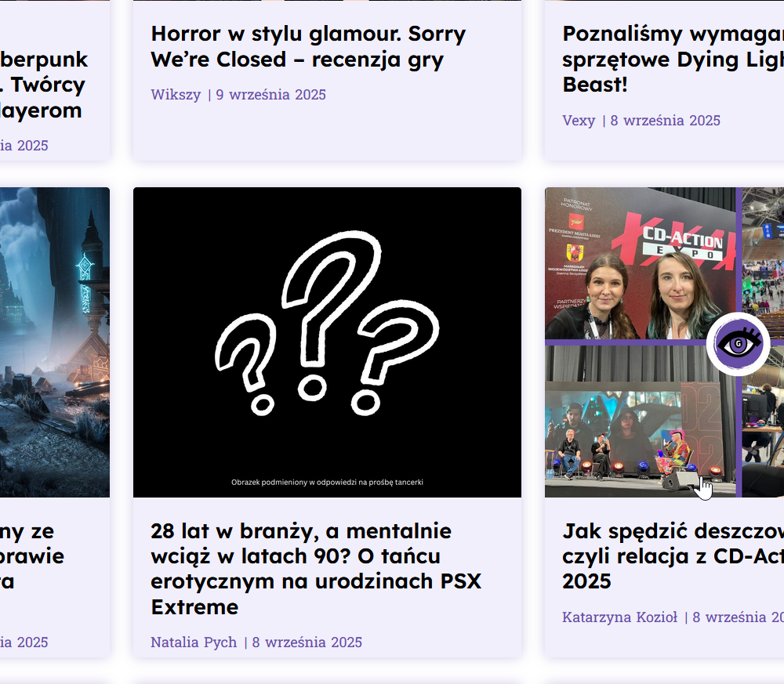Open the Cyberpunk article headline on left
This screenshot has height=684, width=784.
coord(44,85)
